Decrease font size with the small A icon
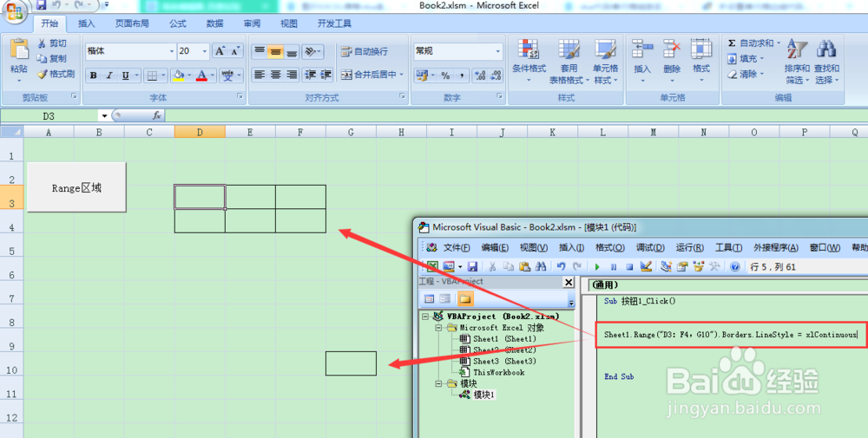Image resolution: width=868 pixels, height=438 pixels. (x=235, y=51)
